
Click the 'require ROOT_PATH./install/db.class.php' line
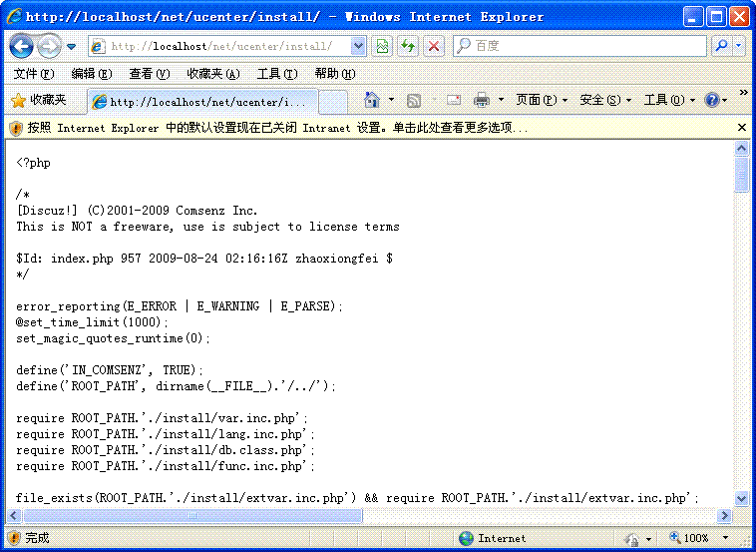coord(166,450)
